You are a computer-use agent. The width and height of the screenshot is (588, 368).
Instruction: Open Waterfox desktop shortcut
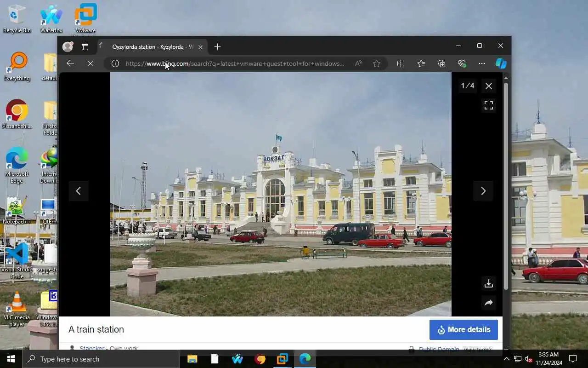(51, 19)
